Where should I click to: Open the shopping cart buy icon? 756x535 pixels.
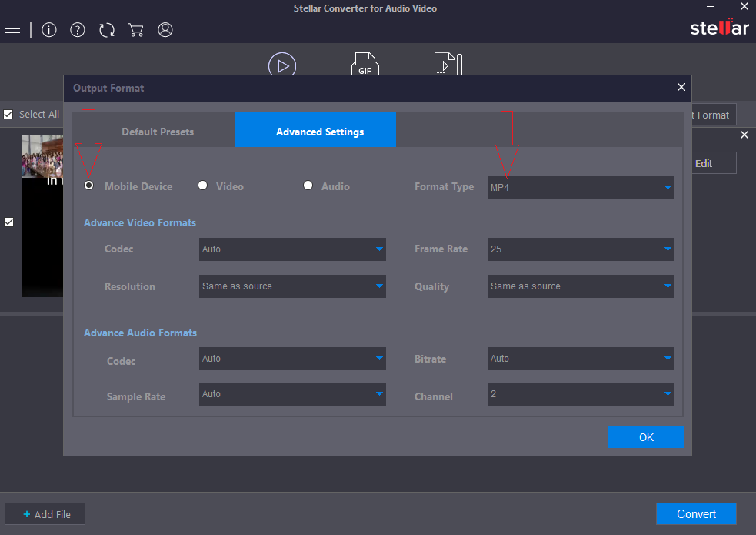pos(136,30)
